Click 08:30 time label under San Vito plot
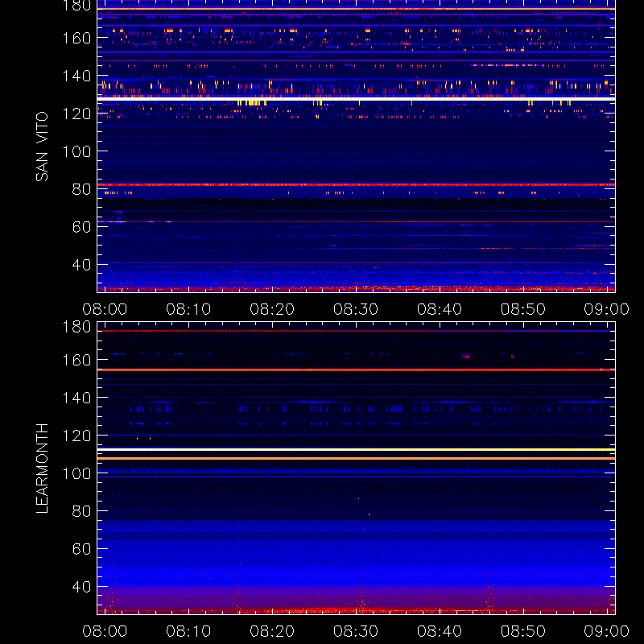644x644 pixels. pos(356,309)
